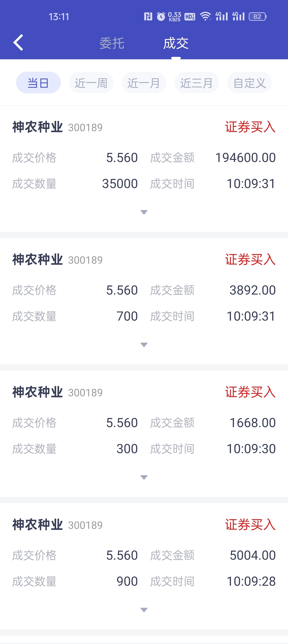
Task: Choose the 近一周 filter chip
Action: [91, 83]
